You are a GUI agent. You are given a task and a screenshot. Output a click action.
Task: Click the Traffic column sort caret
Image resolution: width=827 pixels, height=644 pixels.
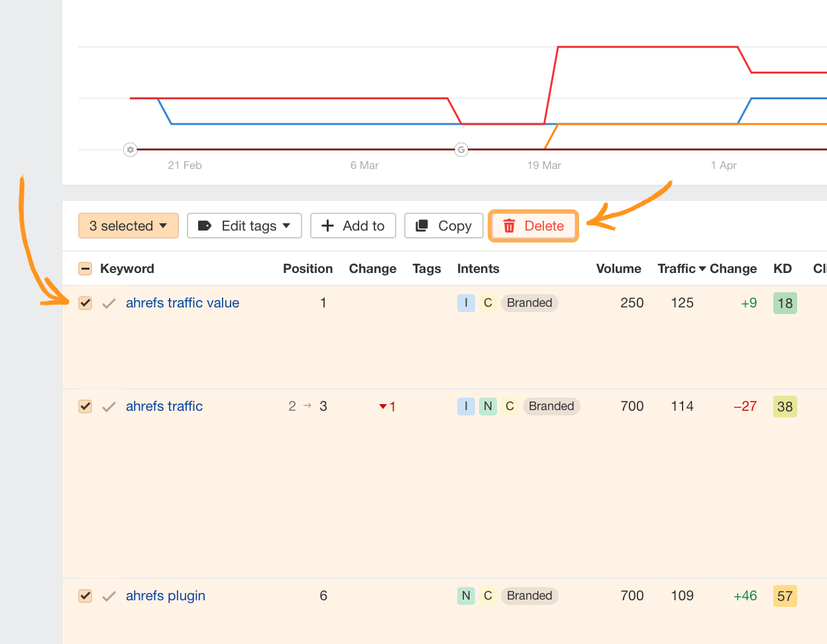[x=702, y=268]
